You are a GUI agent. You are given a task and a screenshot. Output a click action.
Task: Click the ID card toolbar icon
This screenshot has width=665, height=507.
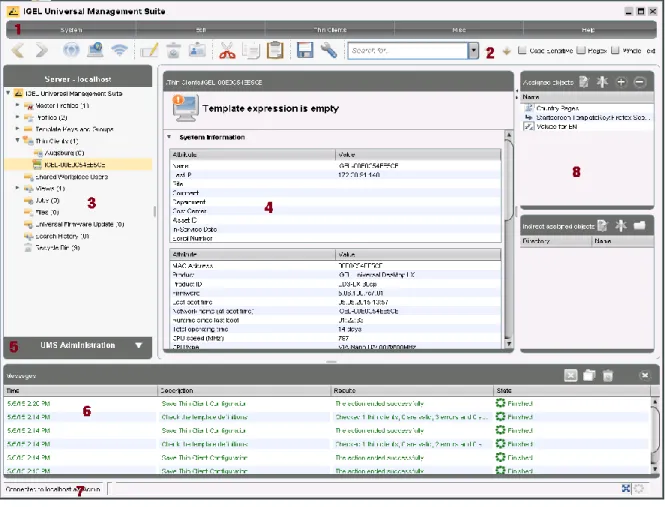point(198,50)
